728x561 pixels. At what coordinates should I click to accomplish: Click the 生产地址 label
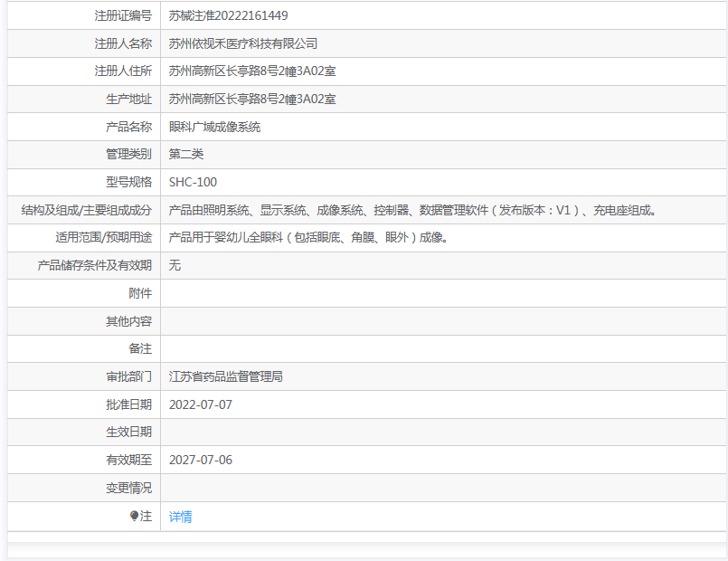128,99
